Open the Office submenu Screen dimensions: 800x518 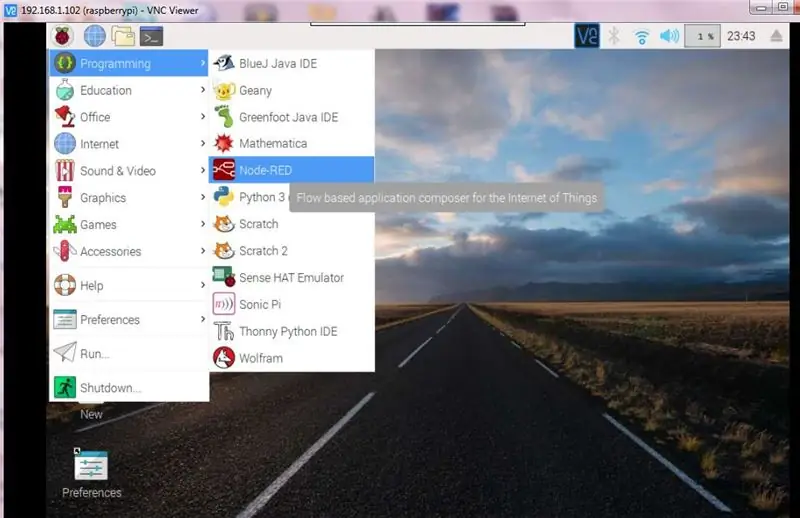[x=129, y=117]
